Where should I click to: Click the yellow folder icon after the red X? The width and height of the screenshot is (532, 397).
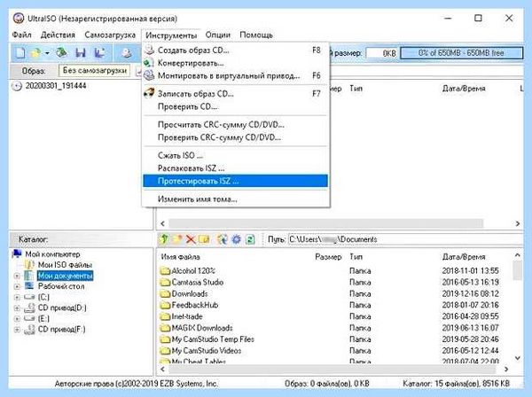pyautogui.click(x=204, y=239)
